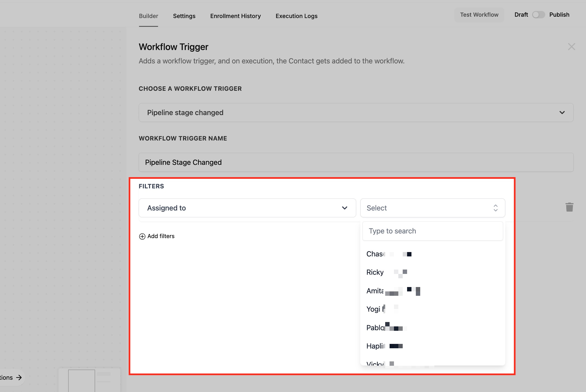Click the minimap thumbnail at bottom left

pyautogui.click(x=89, y=380)
